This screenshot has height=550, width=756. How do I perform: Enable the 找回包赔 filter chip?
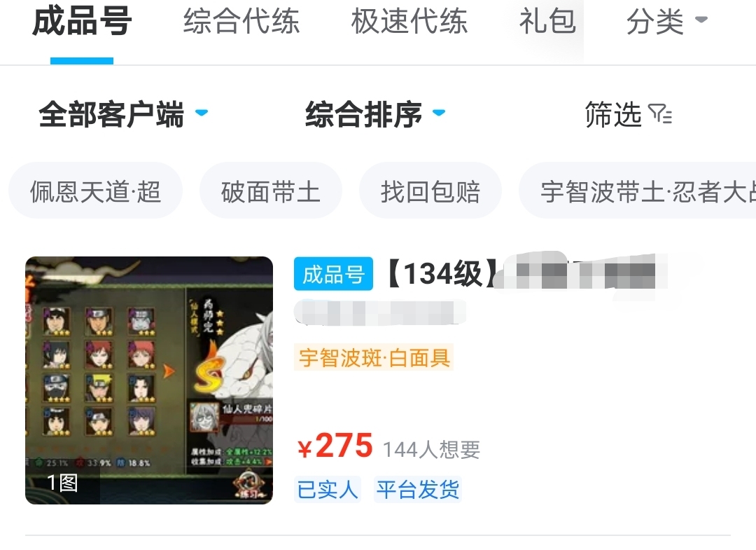tap(430, 191)
